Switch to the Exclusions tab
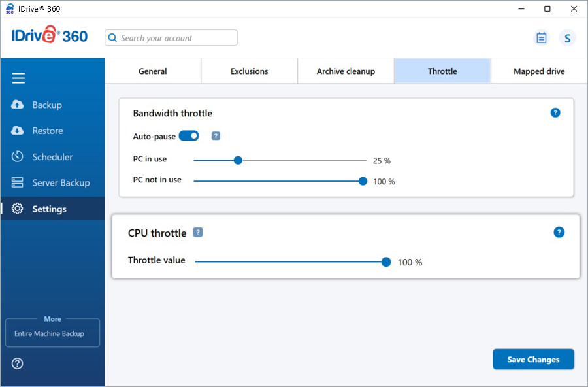588x387 pixels. 249,71
